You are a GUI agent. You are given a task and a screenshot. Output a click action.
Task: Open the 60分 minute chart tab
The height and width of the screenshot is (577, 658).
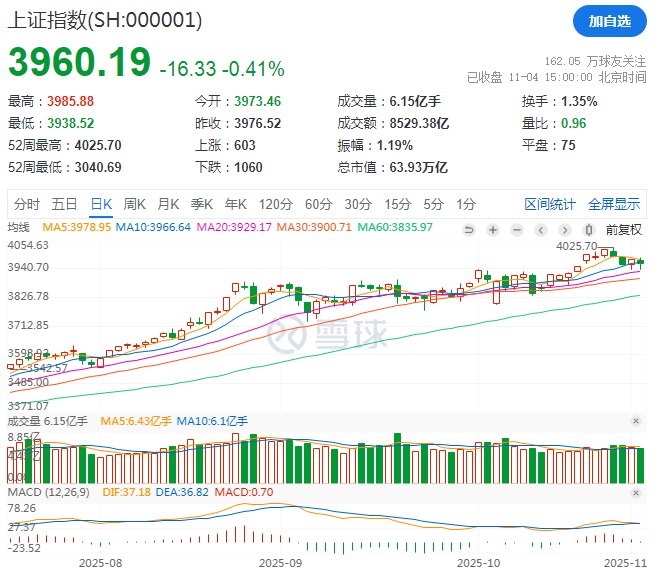tap(318, 204)
